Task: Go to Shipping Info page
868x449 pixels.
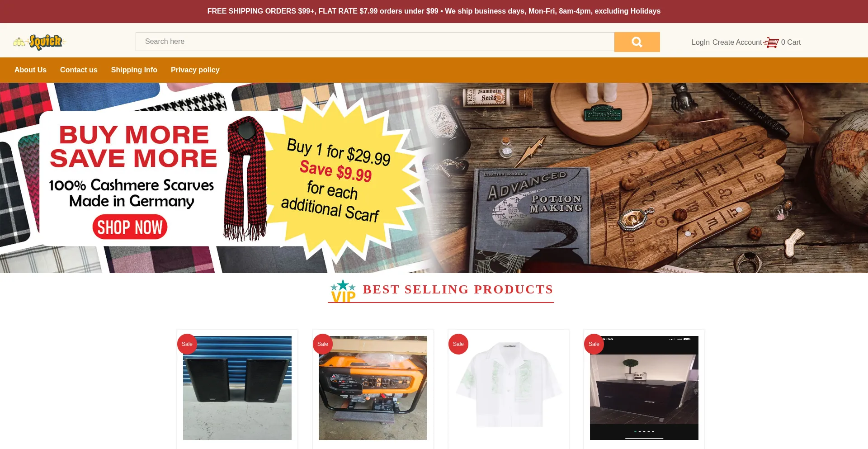Action: pyautogui.click(x=134, y=70)
